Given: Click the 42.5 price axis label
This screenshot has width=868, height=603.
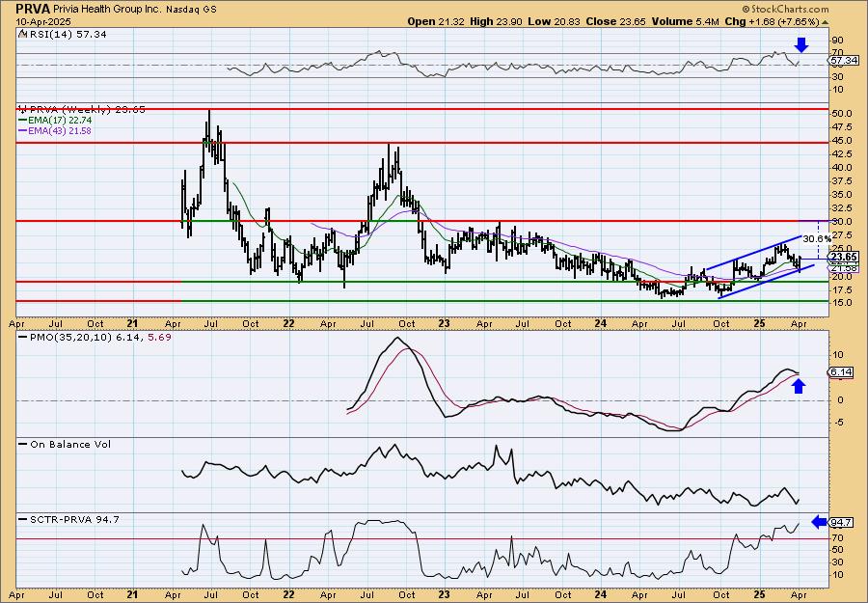Looking at the screenshot, I should [841, 154].
